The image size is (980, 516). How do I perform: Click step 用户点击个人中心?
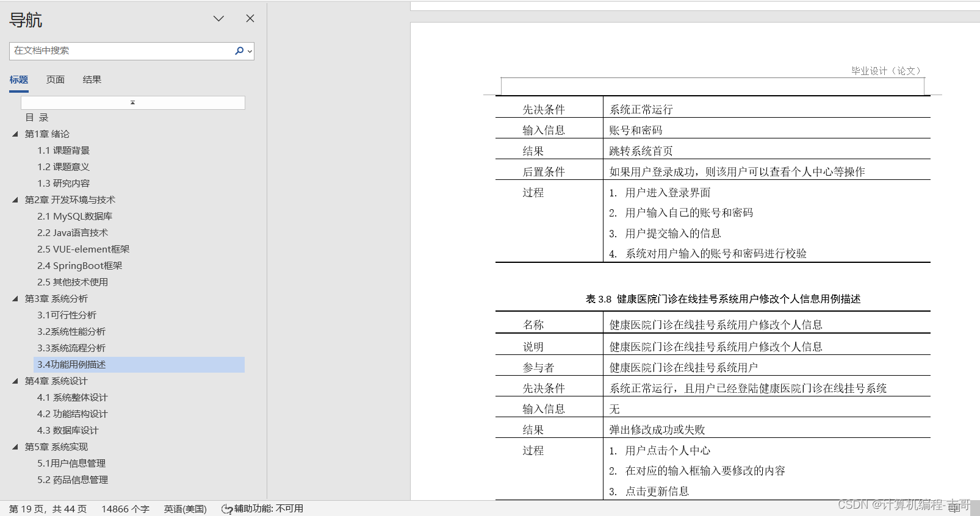tap(668, 451)
